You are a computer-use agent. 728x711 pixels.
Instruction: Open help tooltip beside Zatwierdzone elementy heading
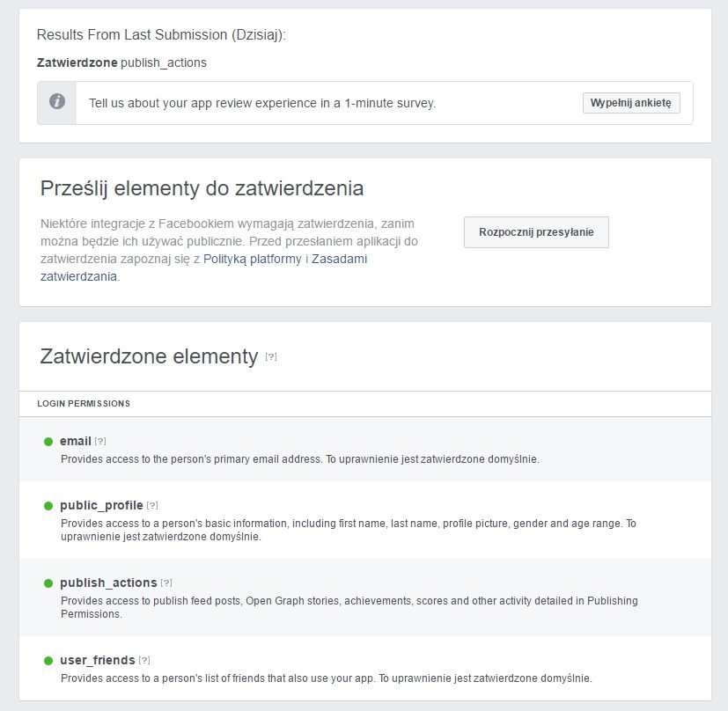tap(271, 357)
